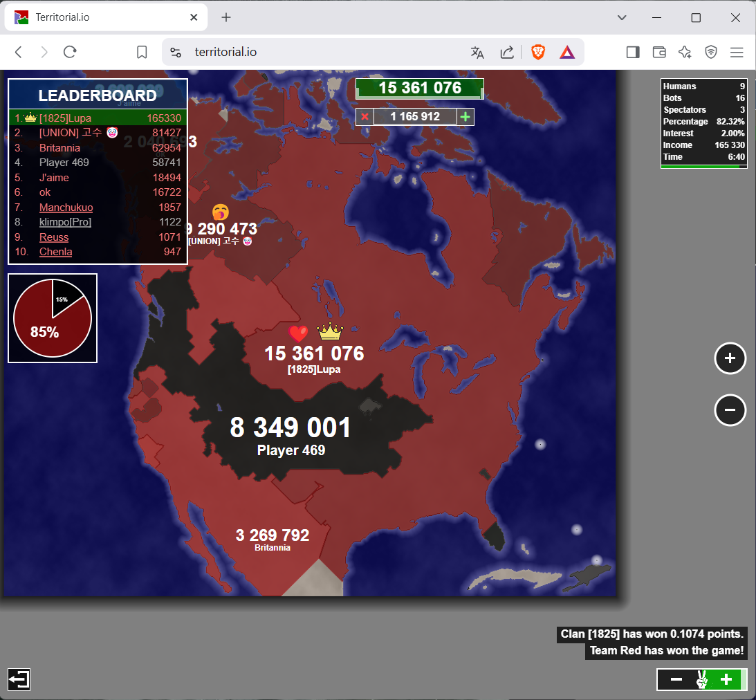Click the territory pie chart
The width and height of the screenshot is (756, 700).
[x=53, y=318]
